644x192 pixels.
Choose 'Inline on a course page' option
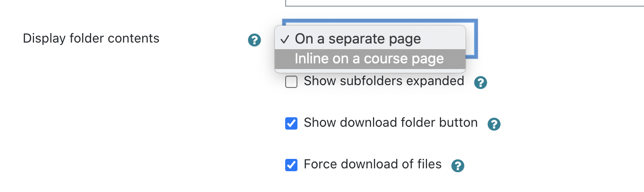click(x=369, y=59)
